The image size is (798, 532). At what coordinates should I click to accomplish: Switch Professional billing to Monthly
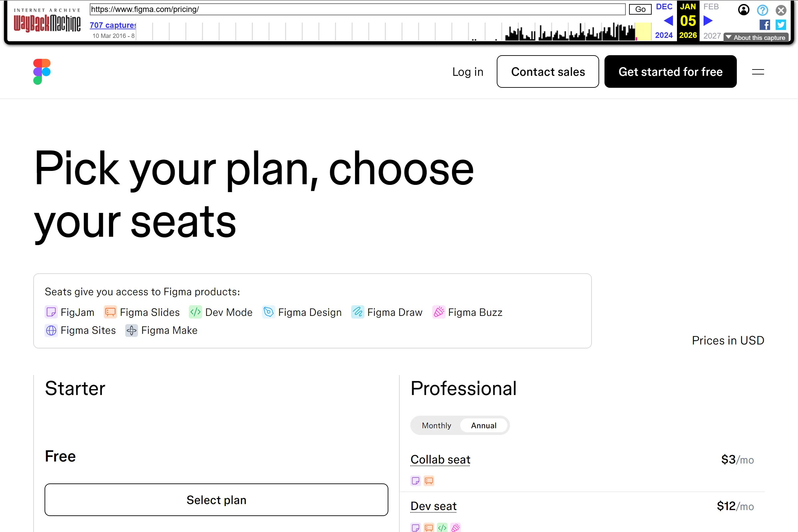click(436, 425)
